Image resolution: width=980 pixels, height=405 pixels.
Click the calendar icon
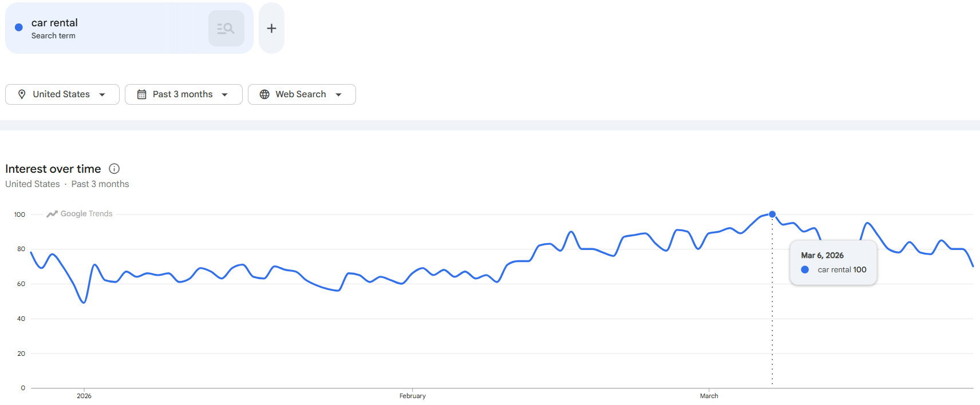click(x=141, y=94)
